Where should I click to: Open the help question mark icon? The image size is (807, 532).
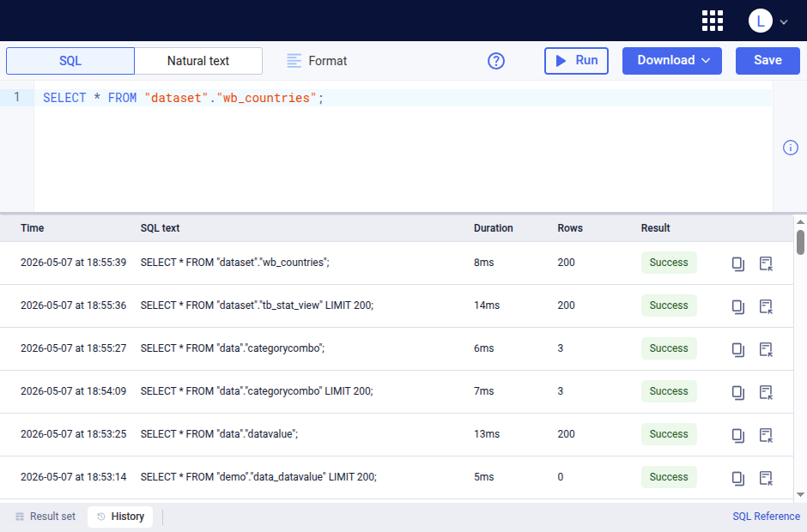496,61
